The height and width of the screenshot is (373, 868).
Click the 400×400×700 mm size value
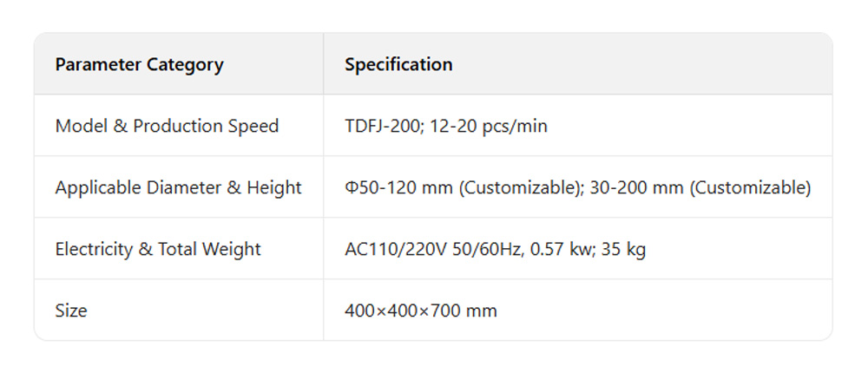click(421, 311)
